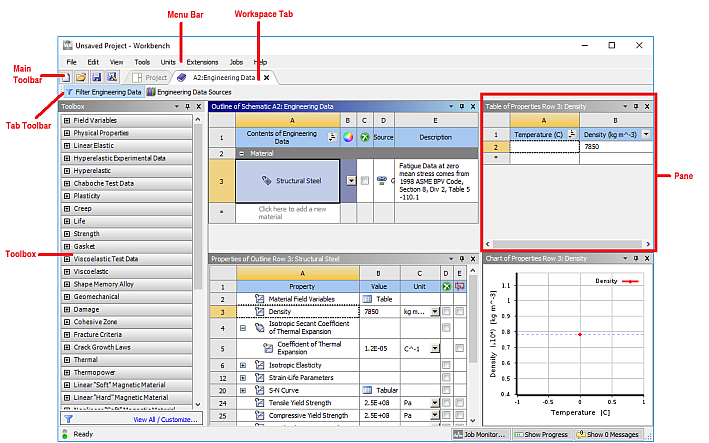709x443 pixels.
Task: Click the source icon in Structural Steel row
Action: pos(382,180)
